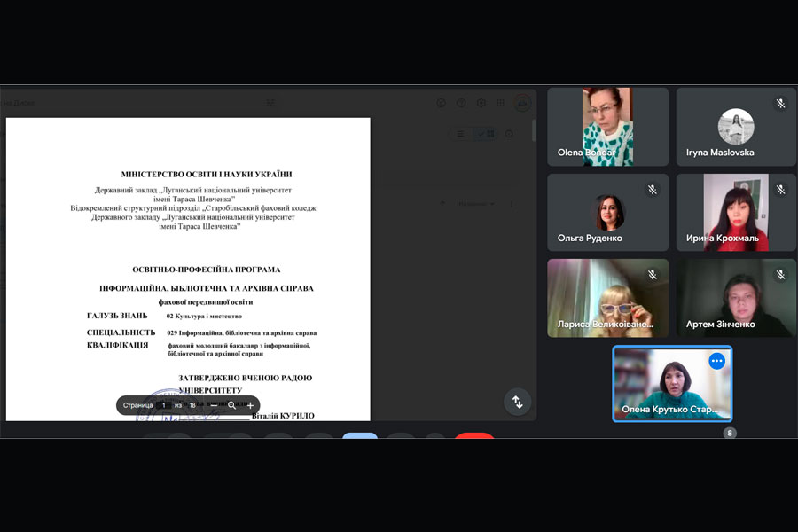
Task: Select Артем Зінченко video tile
Action: point(736,298)
